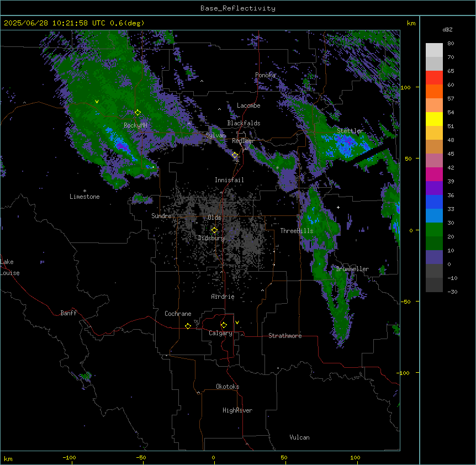Click the Limestone label
476x465 pixels.
[x=84, y=197]
